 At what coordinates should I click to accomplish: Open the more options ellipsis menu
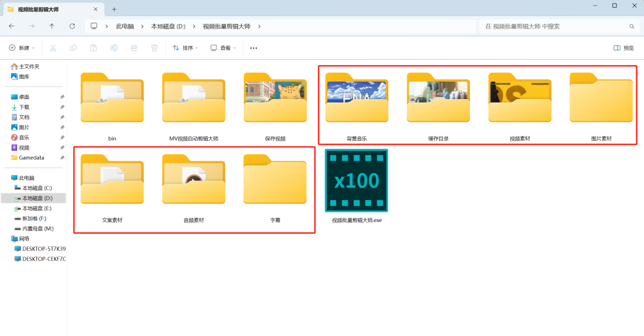coord(253,48)
